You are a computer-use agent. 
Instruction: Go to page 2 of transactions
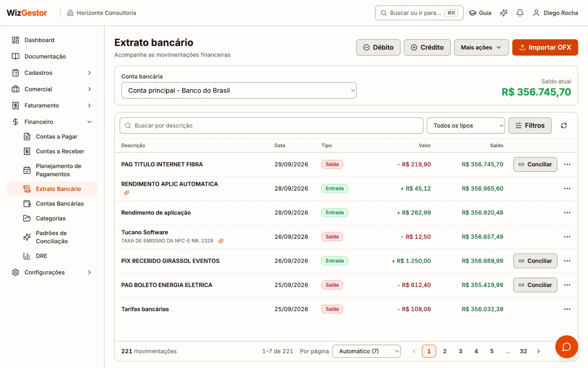(x=445, y=351)
